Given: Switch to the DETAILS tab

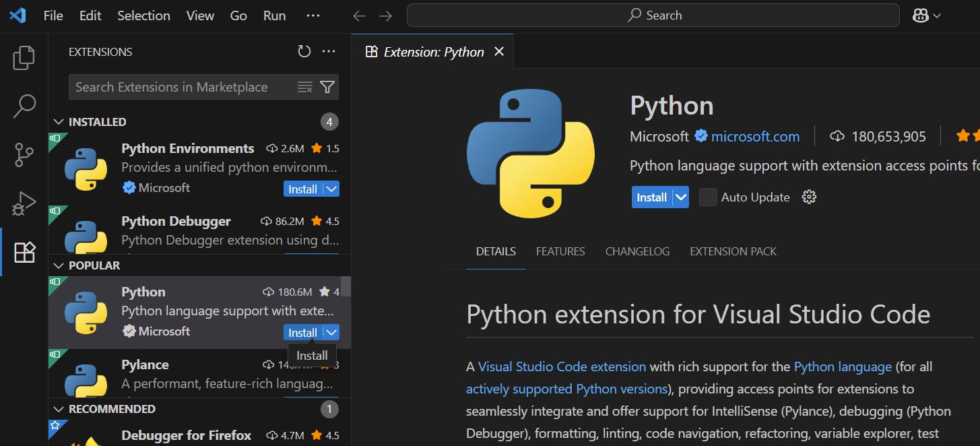Looking at the screenshot, I should [496, 251].
